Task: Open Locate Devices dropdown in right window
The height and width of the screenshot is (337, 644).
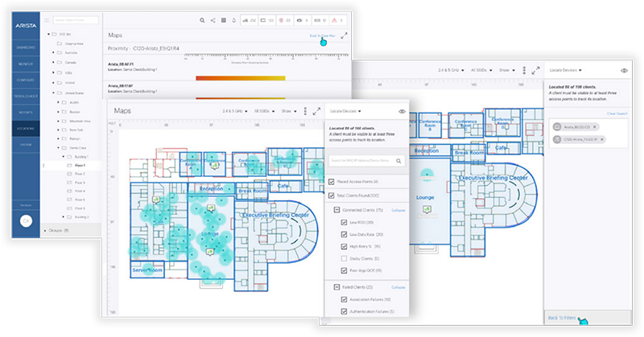Action: (x=566, y=70)
